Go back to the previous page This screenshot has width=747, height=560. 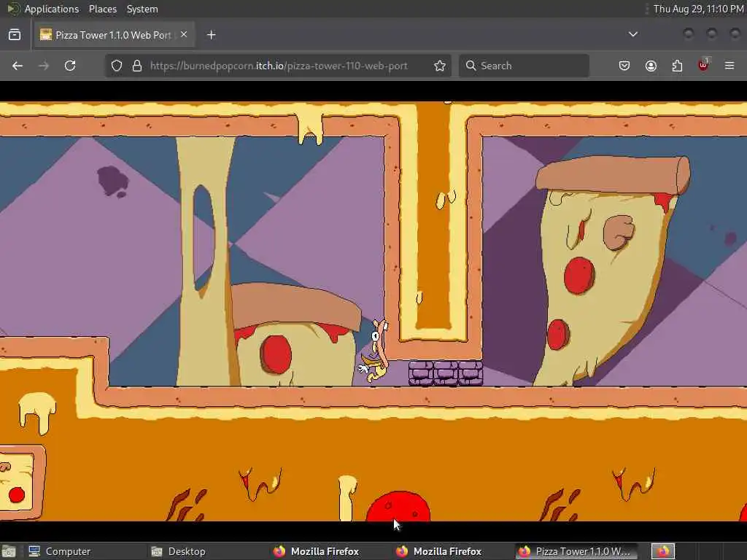click(18, 66)
